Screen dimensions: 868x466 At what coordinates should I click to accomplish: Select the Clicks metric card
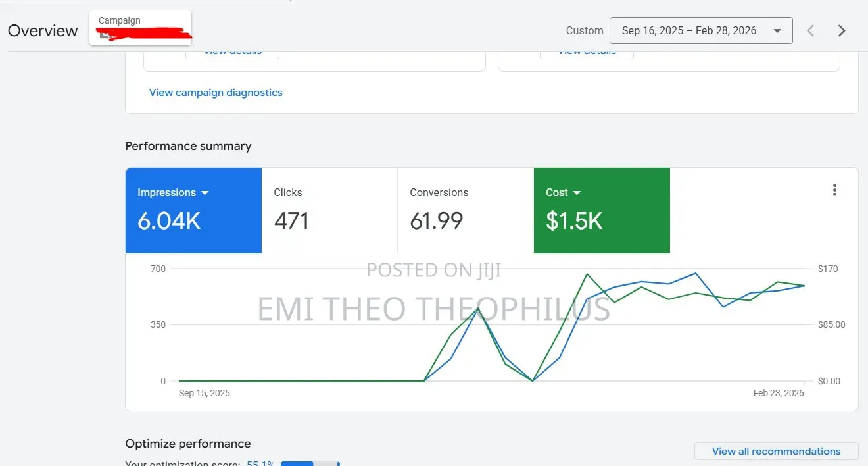point(329,211)
